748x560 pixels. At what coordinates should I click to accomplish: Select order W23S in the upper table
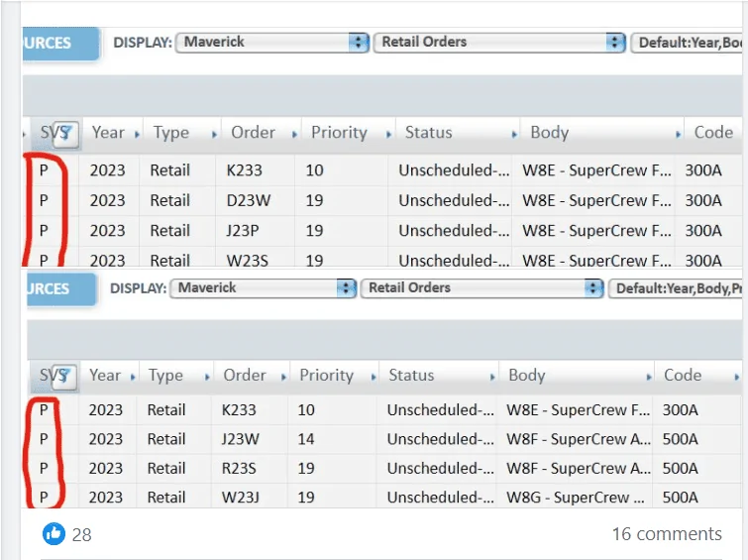[x=247, y=261]
